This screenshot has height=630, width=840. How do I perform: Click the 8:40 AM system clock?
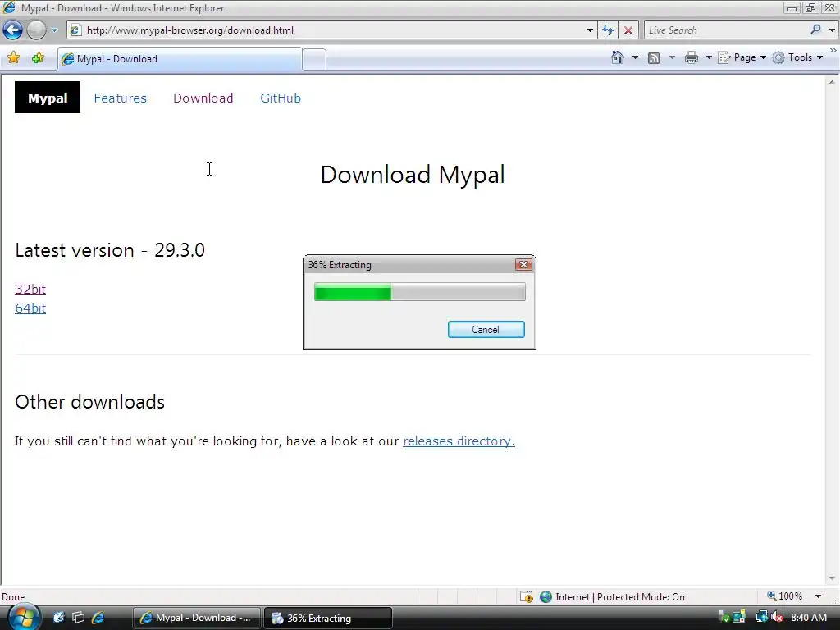coord(809,618)
